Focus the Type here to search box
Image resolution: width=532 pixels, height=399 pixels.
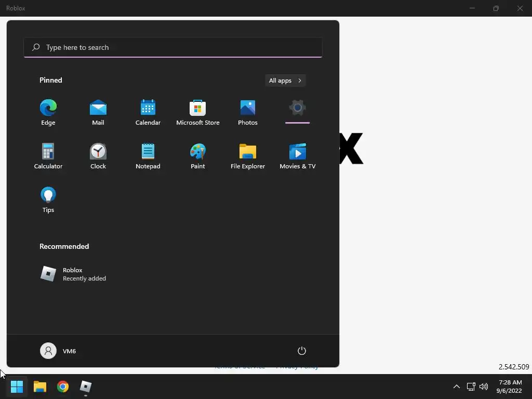[x=173, y=47]
